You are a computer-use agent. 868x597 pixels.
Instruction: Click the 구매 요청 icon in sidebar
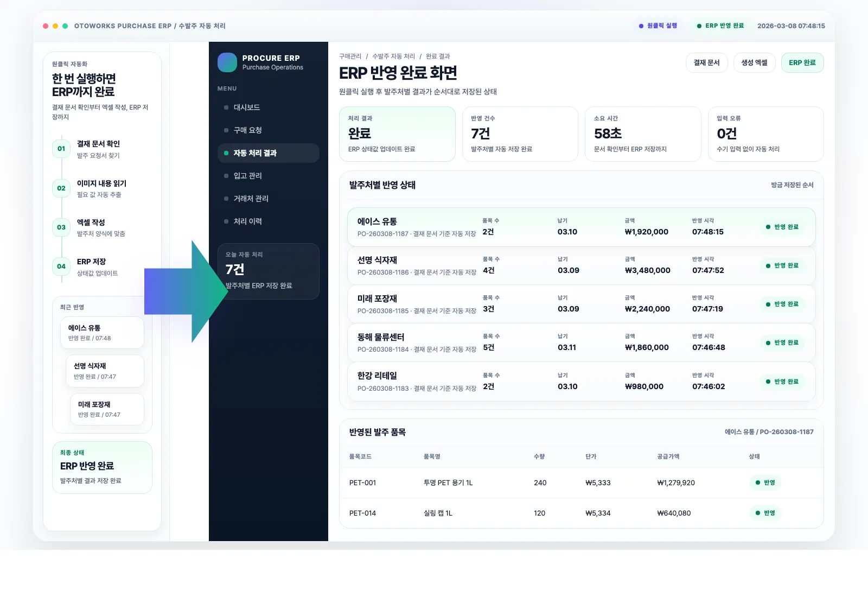225,130
